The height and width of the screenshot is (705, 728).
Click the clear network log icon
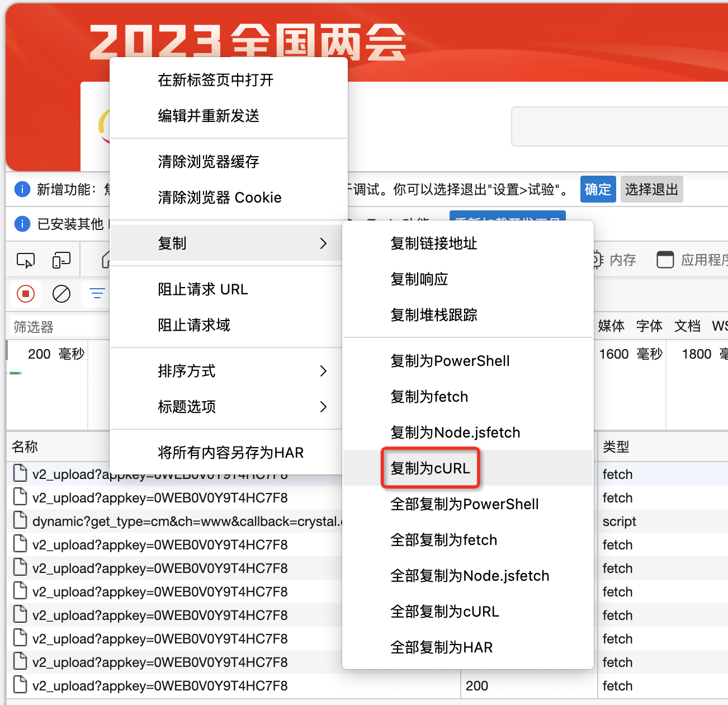click(62, 294)
